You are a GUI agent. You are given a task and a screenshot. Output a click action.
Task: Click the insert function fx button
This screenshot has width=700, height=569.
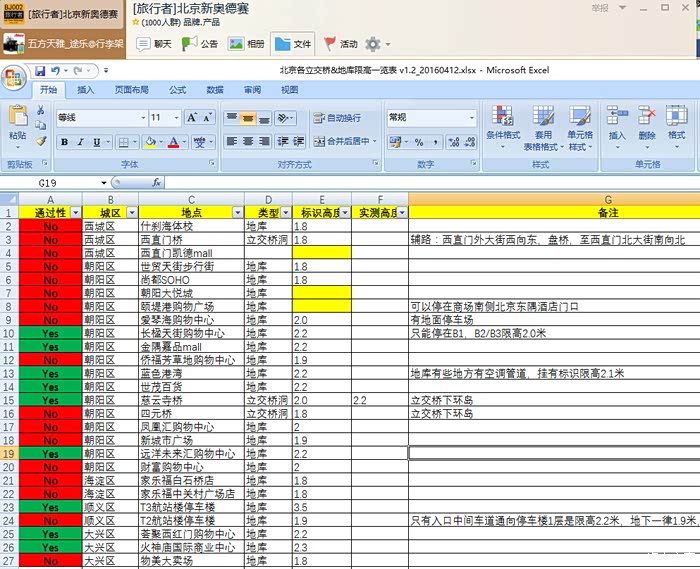[x=157, y=183]
